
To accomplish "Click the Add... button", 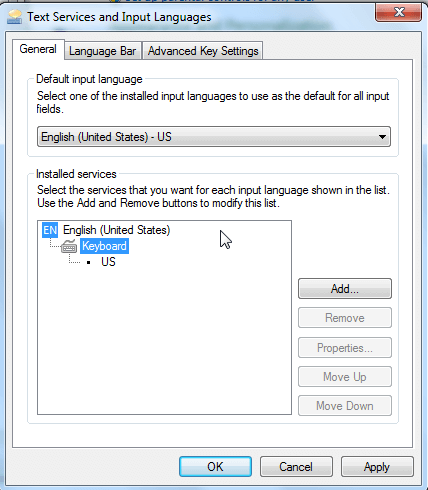I will tap(345, 289).
